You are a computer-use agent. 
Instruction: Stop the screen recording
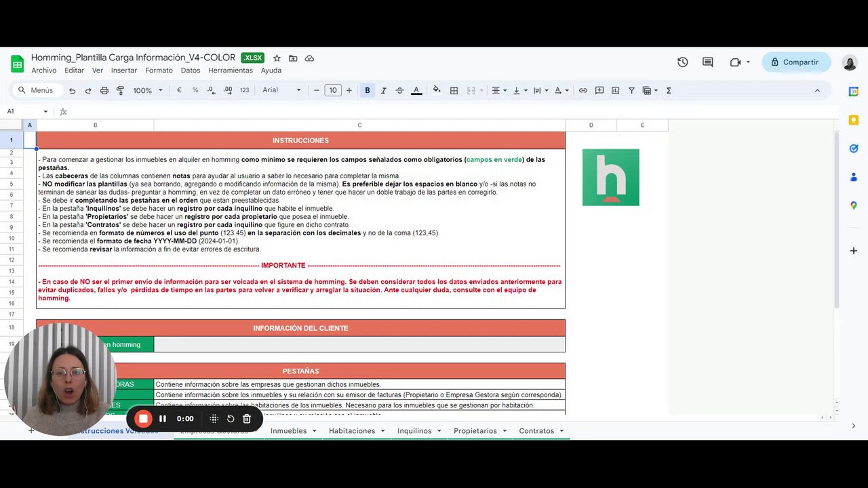pos(143,419)
